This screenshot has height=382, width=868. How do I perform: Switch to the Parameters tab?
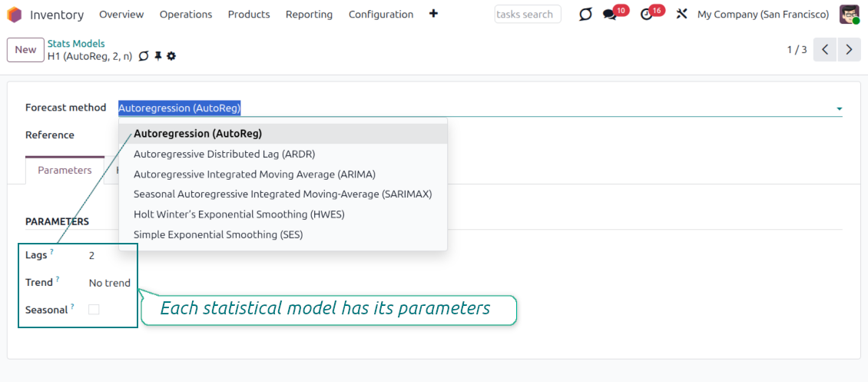click(65, 171)
